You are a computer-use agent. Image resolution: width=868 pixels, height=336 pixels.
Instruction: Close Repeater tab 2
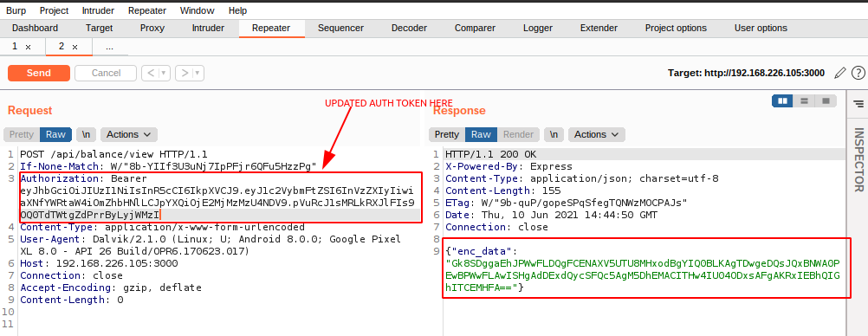[x=74, y=47]
